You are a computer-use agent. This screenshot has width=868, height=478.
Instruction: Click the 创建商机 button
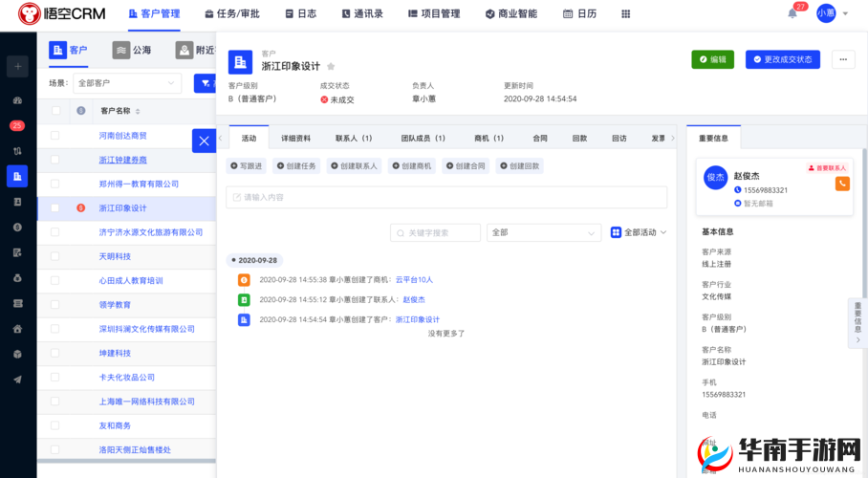[x=411, y=165]
